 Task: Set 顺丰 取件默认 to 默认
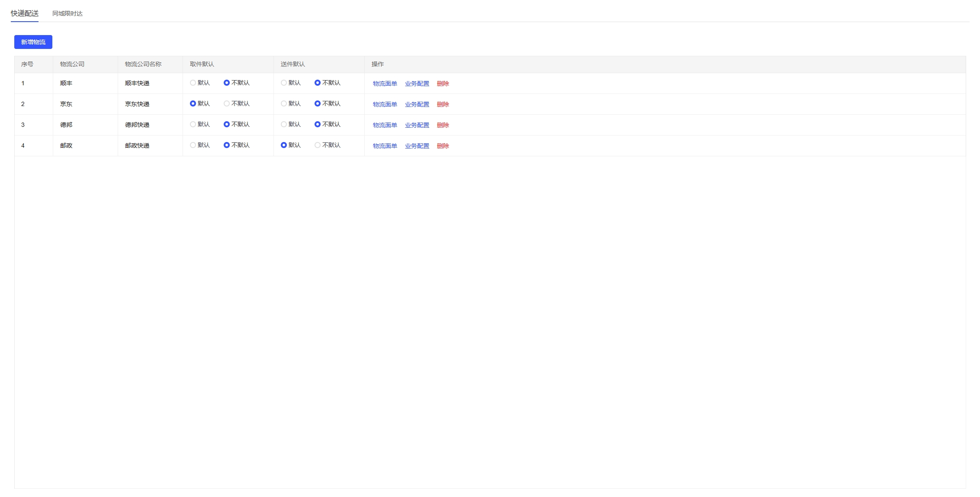(x=193, y=83)
